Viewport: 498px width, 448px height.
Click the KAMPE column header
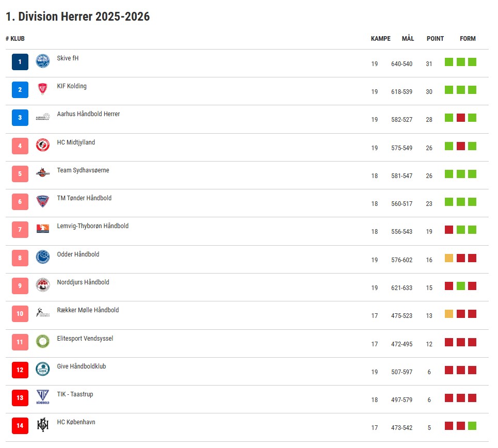tap(380, 39)
